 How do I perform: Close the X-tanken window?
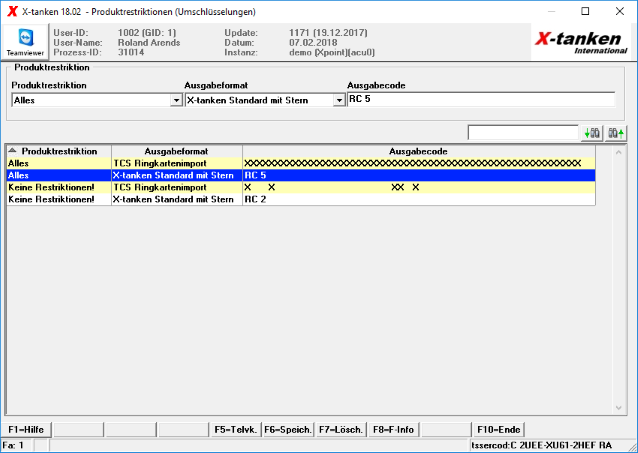tap(620, 11)
